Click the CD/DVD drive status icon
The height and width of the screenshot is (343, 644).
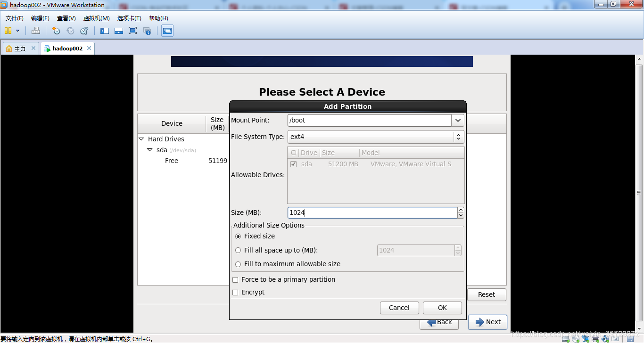[x=576, y=339]
